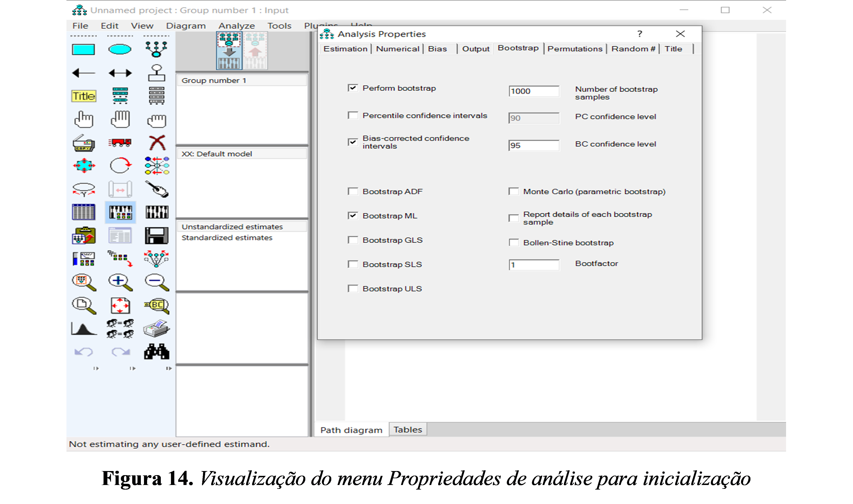The height and width of the screenshot is (504, 853).
Task: Select Standardized estimates in the list
Action: [227, 238]
